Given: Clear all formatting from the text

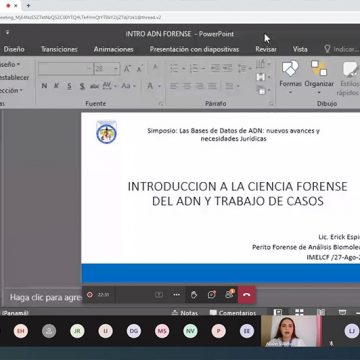Looking at the screenshot, I should pyautogui.click(x=155, y=68).
